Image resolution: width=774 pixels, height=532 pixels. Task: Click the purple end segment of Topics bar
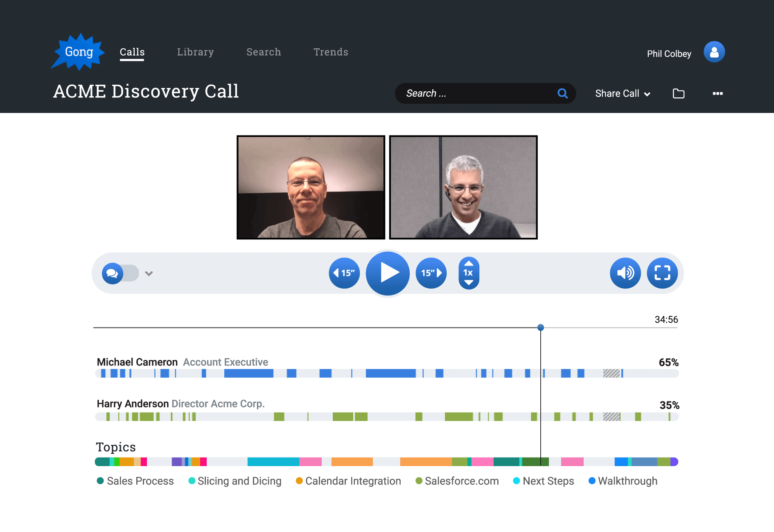tap(674, 462)
